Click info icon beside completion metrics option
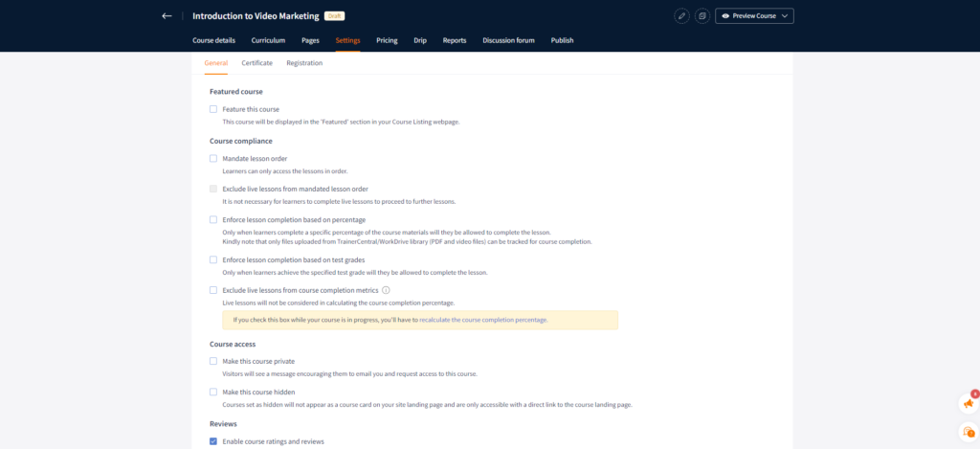 [x=386, y=290]
